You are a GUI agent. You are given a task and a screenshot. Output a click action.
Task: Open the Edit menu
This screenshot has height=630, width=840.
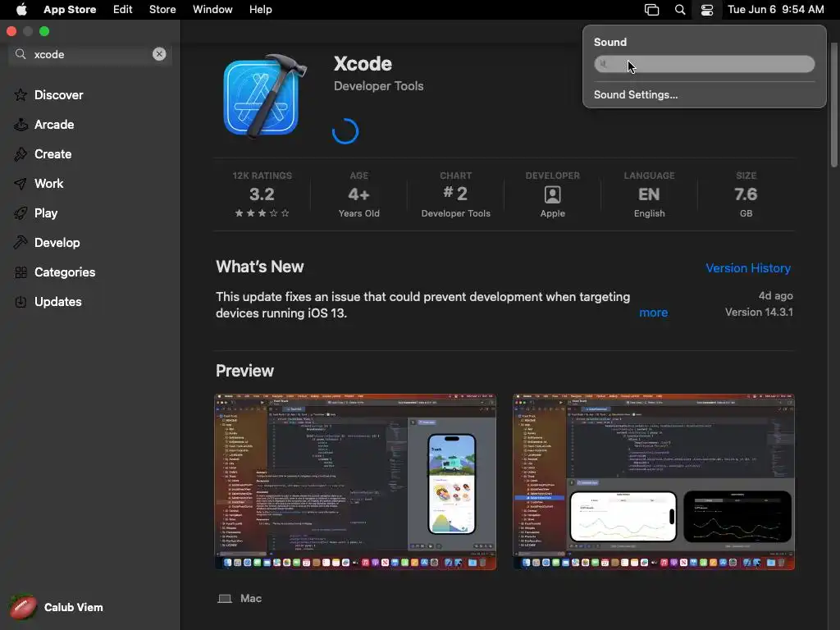point(123,10)
